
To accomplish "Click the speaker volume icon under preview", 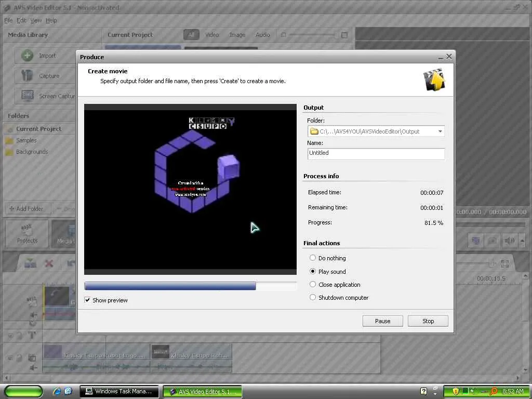I will [x=509, y=241].
